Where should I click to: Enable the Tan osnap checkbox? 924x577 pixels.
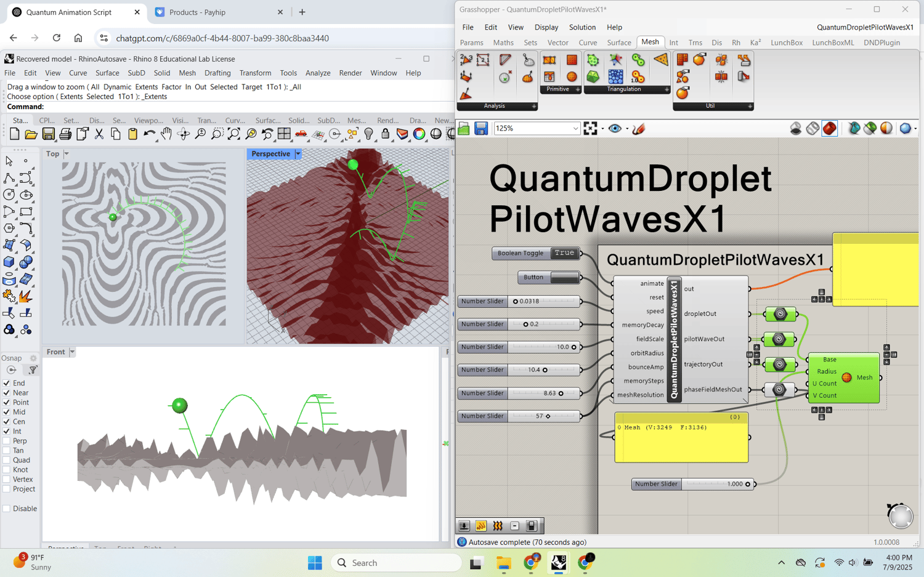point(7,451)
